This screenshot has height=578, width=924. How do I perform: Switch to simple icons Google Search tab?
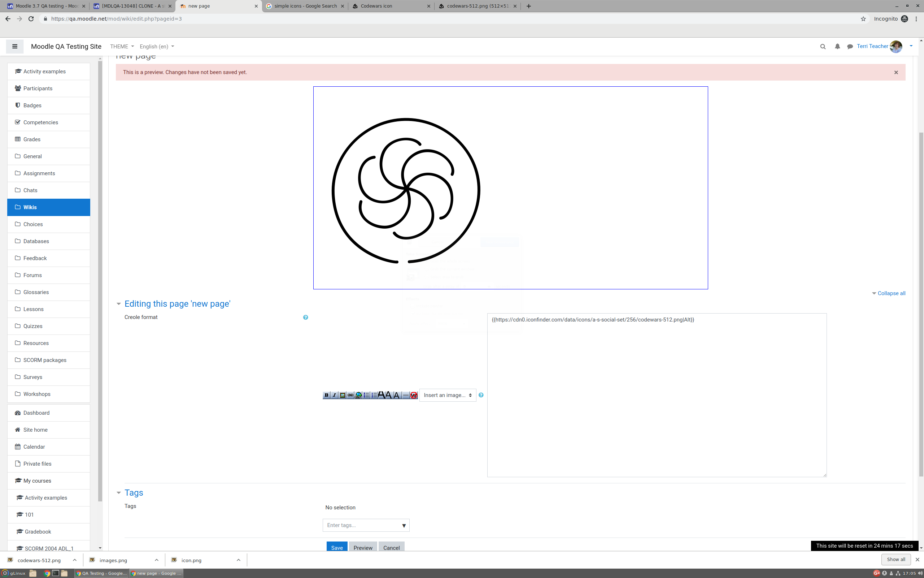(305, 6)
